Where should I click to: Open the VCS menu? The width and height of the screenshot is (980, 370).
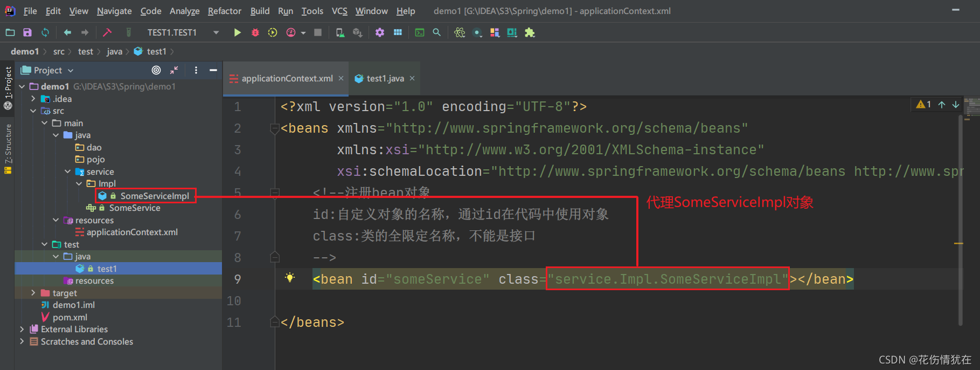click(339, 11)
